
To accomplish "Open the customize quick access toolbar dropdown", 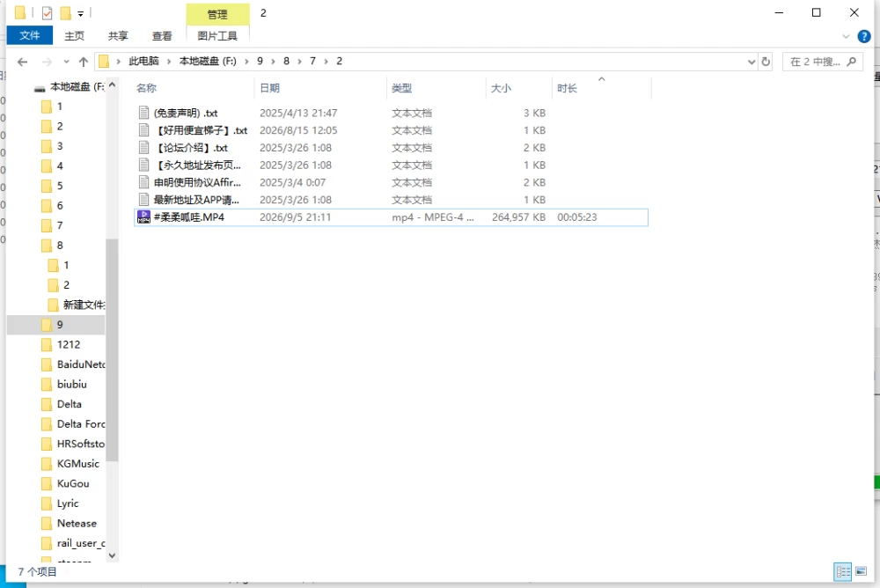I will pyautogui.click(x=80, y=13).
